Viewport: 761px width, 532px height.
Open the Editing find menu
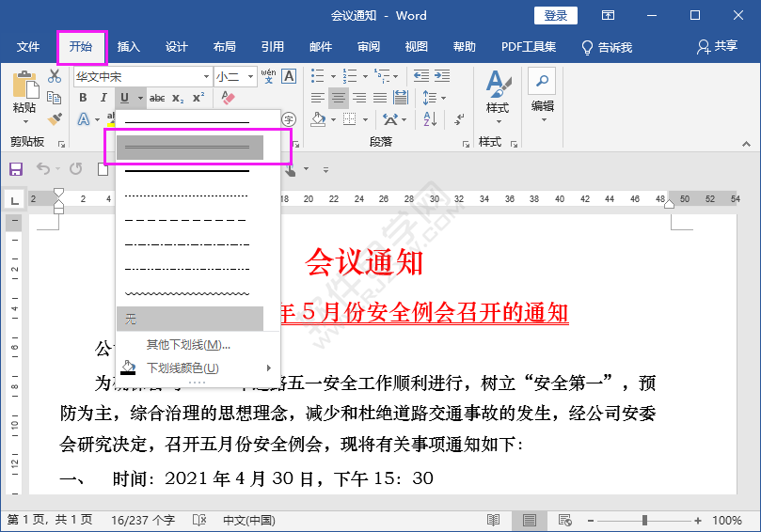542,96
